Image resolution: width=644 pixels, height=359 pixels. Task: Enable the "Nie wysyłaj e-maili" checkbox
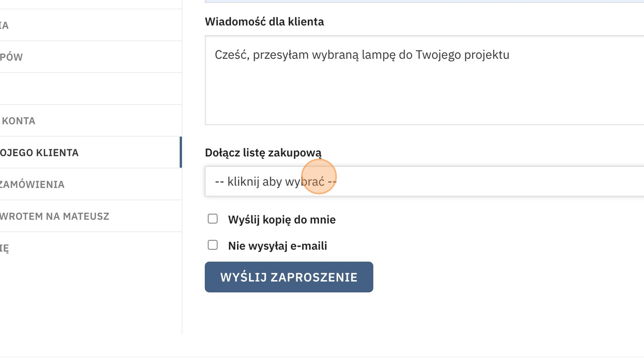pyautogui.click(x=213, y=245)
